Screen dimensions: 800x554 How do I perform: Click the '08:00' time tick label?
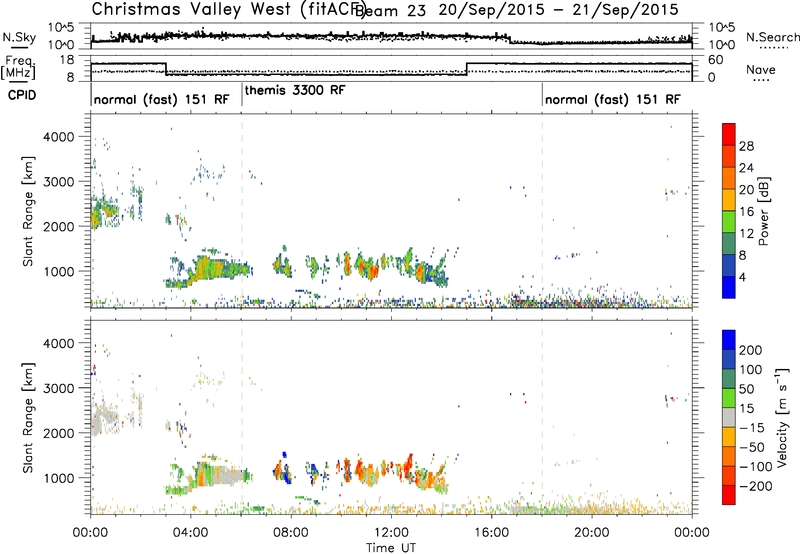pos(290,533)
